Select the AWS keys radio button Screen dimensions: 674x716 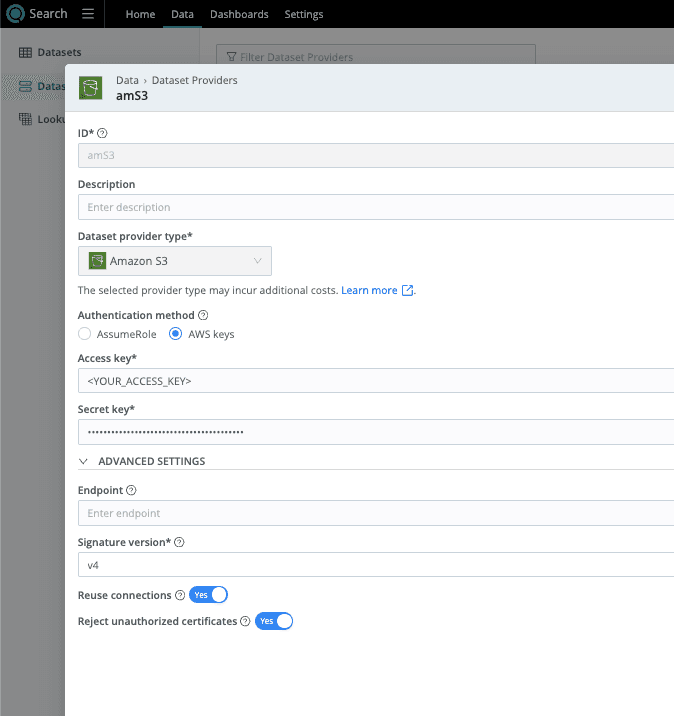(176, 334)
